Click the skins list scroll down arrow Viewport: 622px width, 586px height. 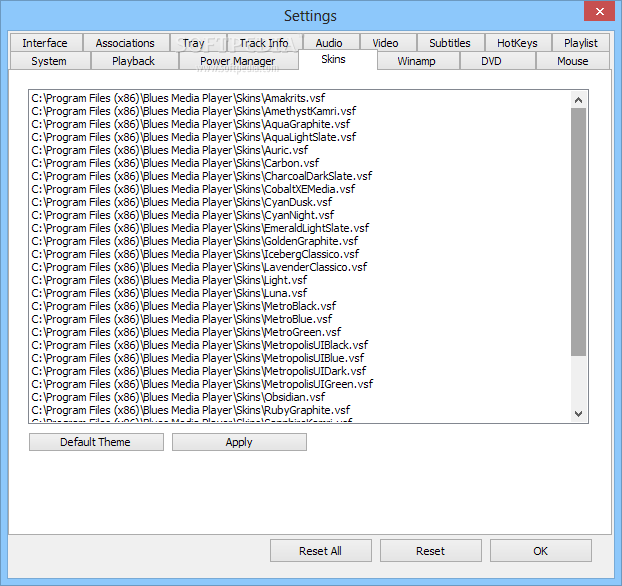578,414
